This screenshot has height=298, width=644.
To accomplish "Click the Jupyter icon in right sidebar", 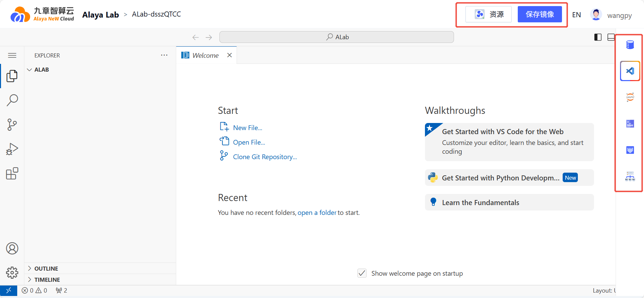I will [x=630, y=97].
